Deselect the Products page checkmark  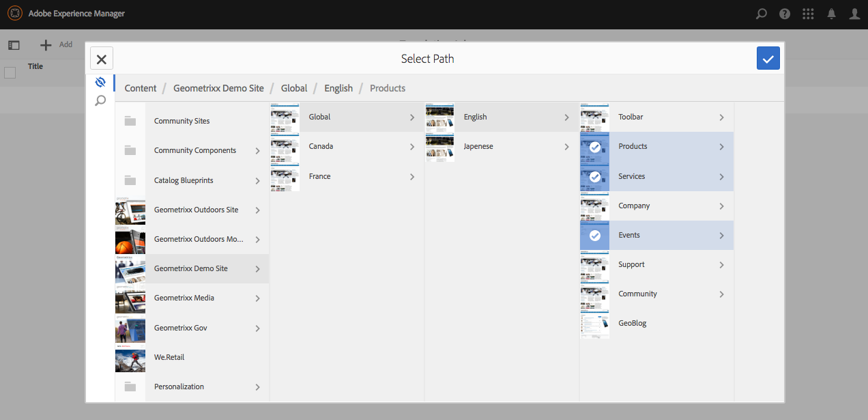coord(594,147)
